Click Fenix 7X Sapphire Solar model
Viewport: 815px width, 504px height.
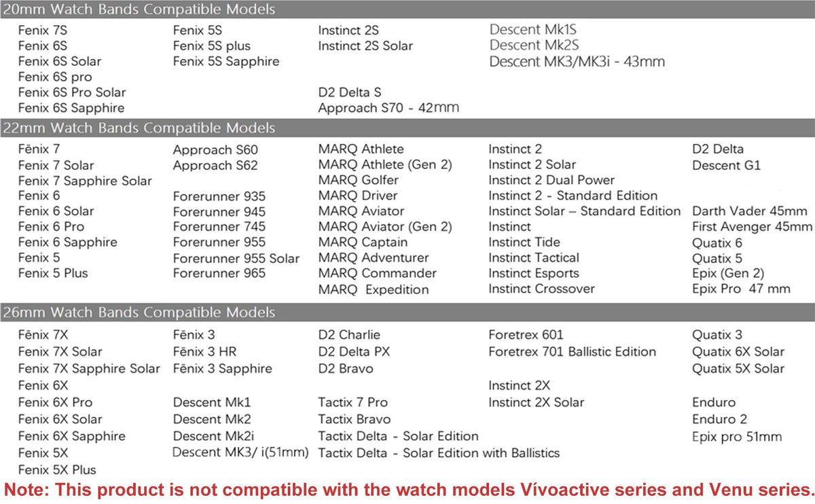(89, 369)
